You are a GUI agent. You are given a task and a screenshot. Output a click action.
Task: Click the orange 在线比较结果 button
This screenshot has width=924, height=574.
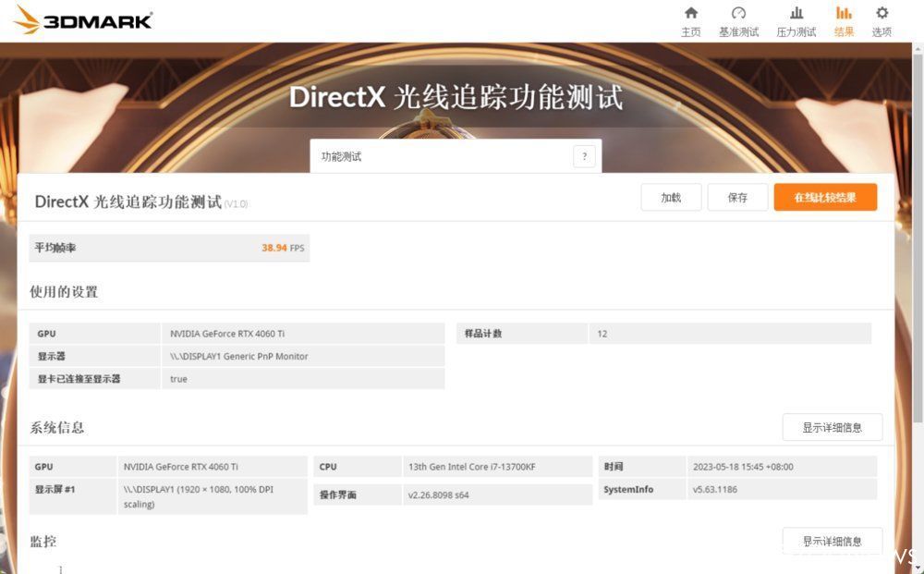point(825,198)
